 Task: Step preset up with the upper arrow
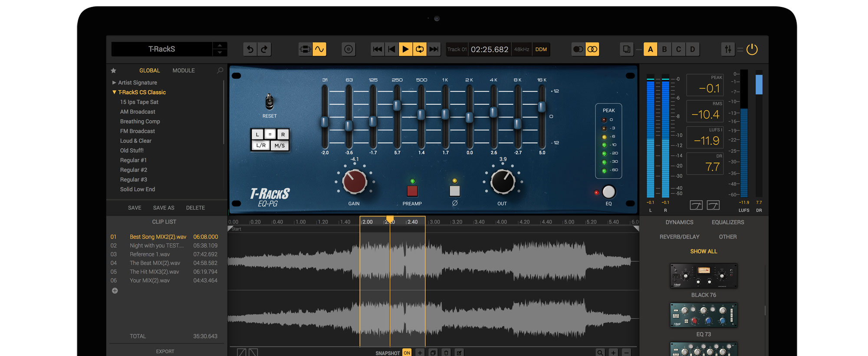[220, 46]
